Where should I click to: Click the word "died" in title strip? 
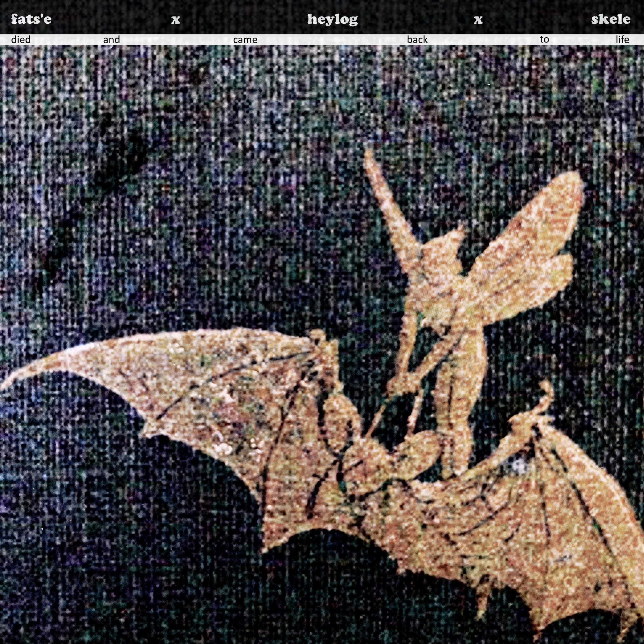[21, 40]
